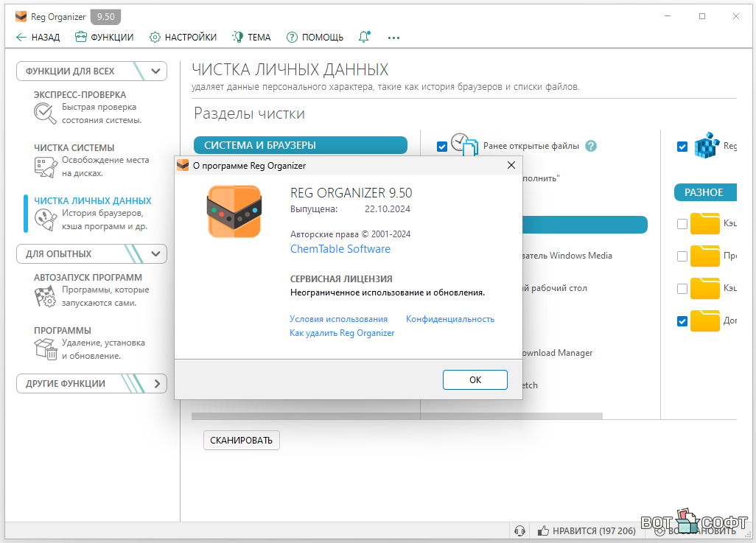
Task: Select the Autorun programs flag icon
Action: pyautogui.click(x=45, y=296)
